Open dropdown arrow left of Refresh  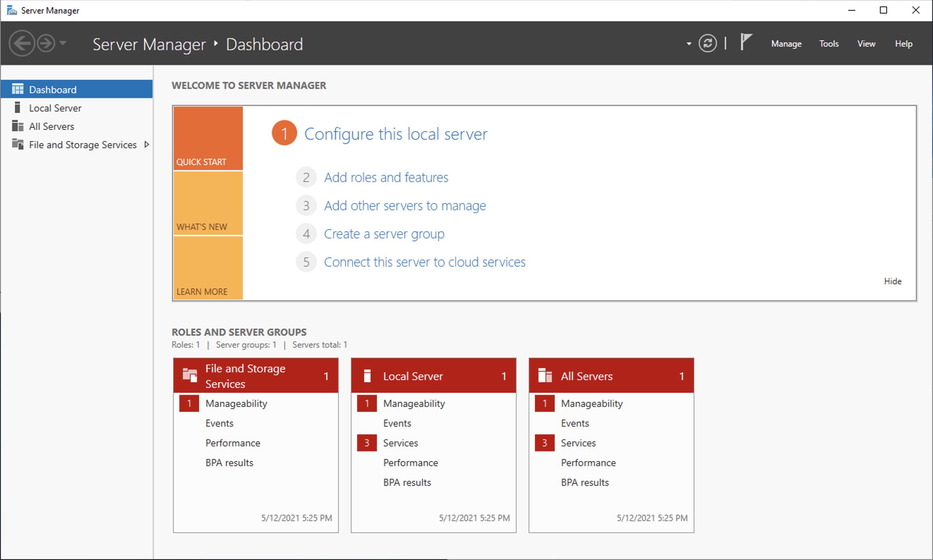[689, 44]
